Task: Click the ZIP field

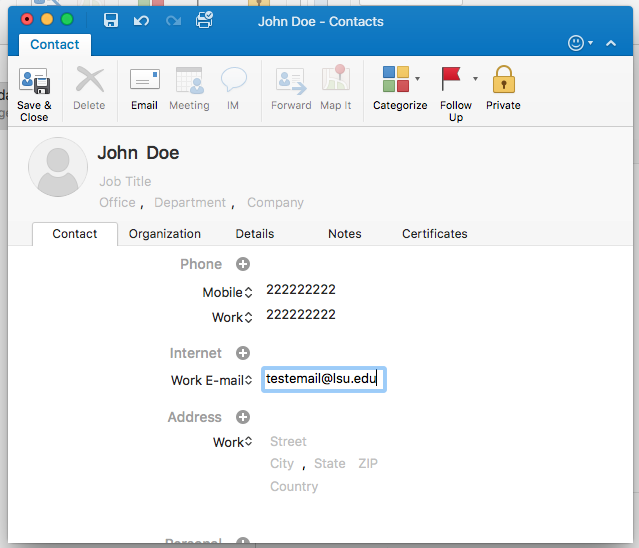Action: 368,463
